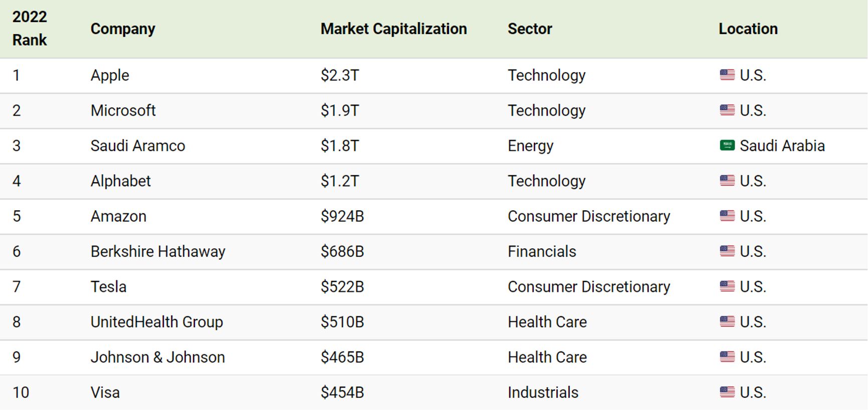This screenshot has width=868, height=414.
Task: Click the Johnson & Johnson company name
Action: (x=157, y=357)
